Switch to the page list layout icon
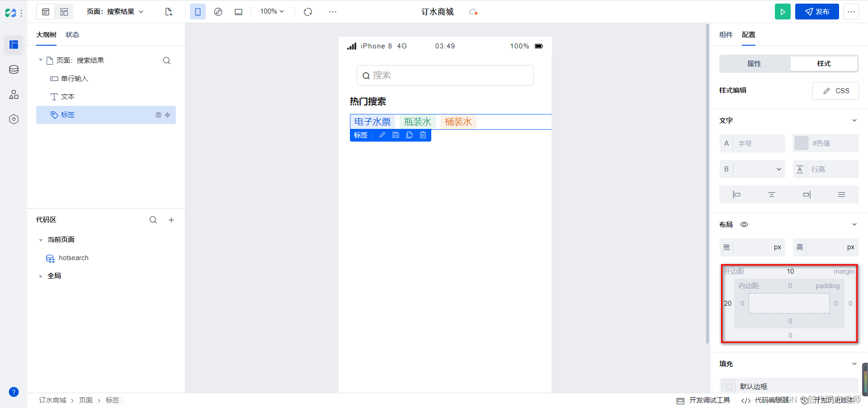Viewport: 868px width, 408px height. coord(46,12)
